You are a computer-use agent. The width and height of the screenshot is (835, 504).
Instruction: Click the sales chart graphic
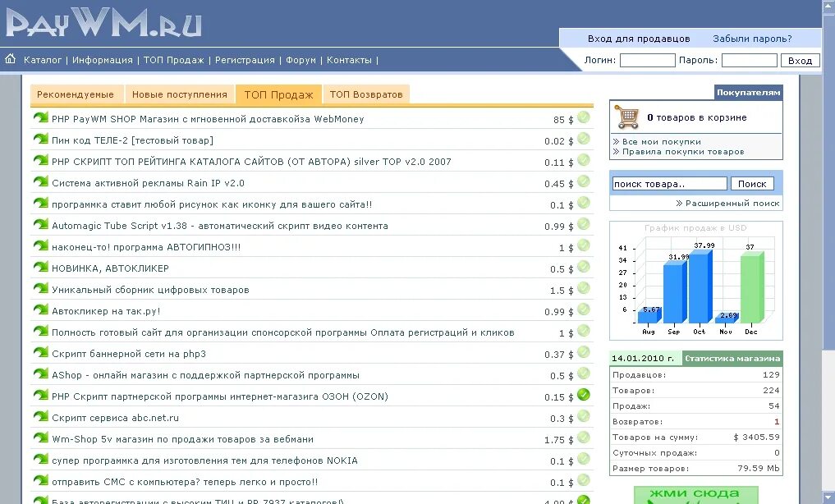696,281
